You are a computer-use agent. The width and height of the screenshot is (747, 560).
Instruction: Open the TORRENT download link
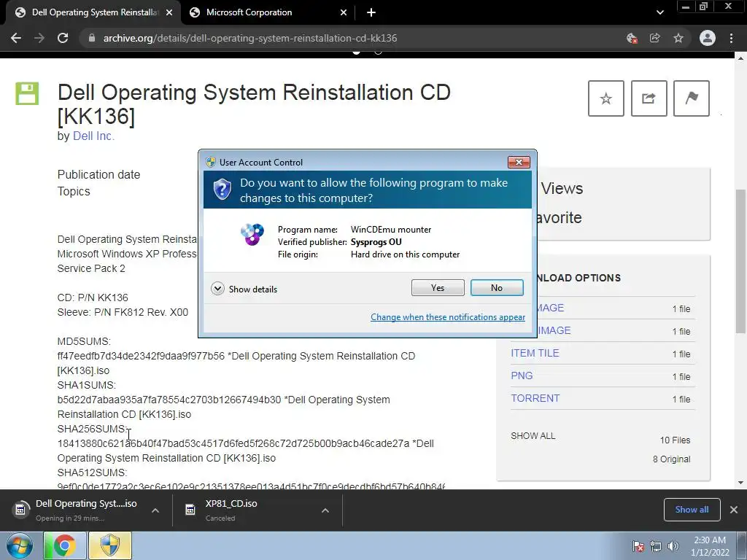535,398
